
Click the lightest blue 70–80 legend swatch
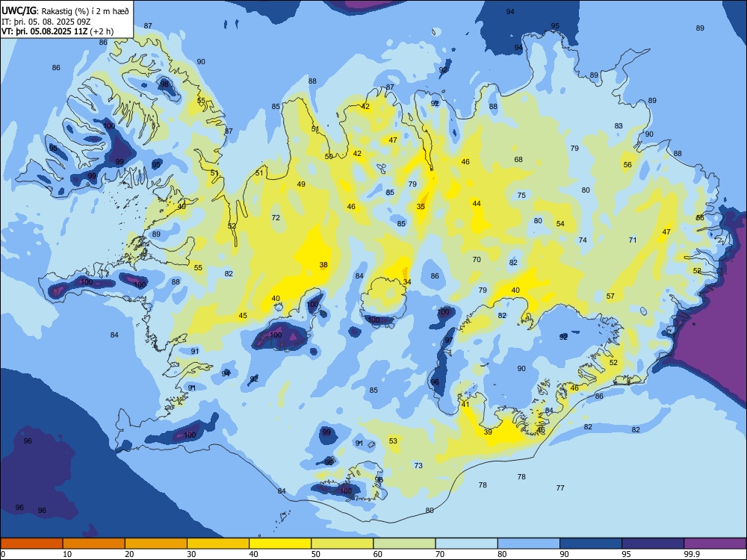pyautogui.click(x=466, y=544)
